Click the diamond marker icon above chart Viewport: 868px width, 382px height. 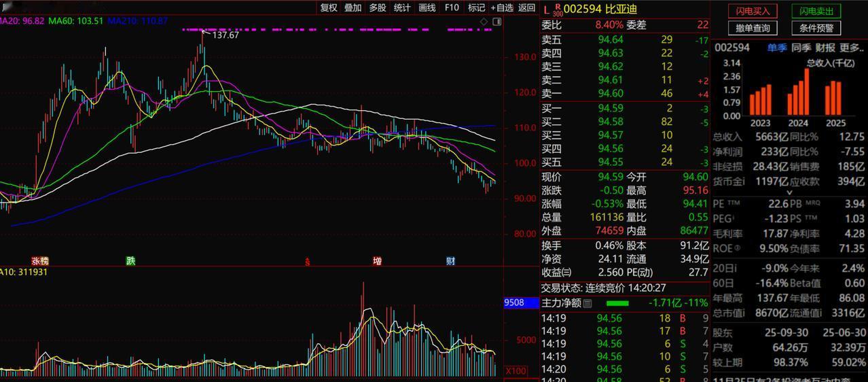click(484, 22)
